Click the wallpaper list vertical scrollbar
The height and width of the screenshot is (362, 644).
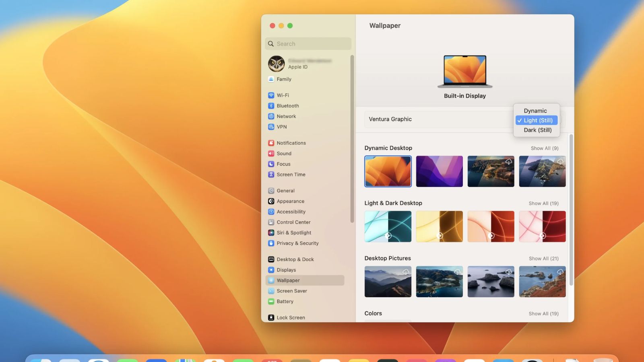[571, 210]
